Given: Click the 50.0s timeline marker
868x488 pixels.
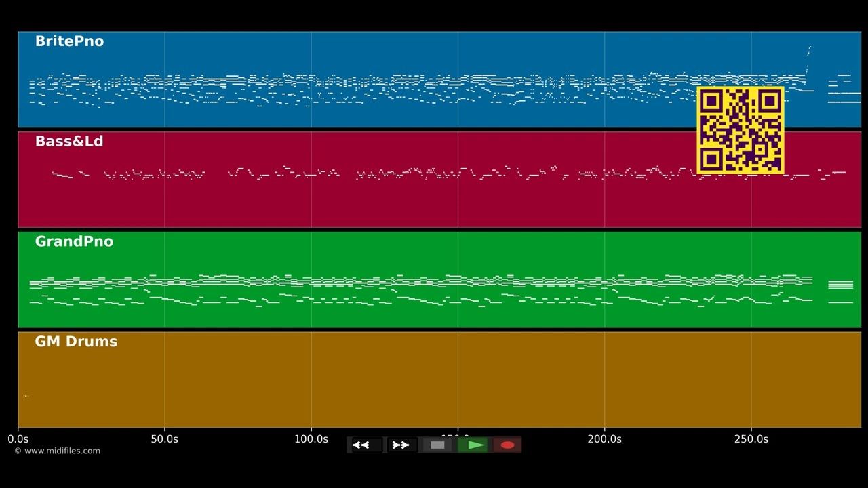Looking at the screenshot, I should [164, 439].
